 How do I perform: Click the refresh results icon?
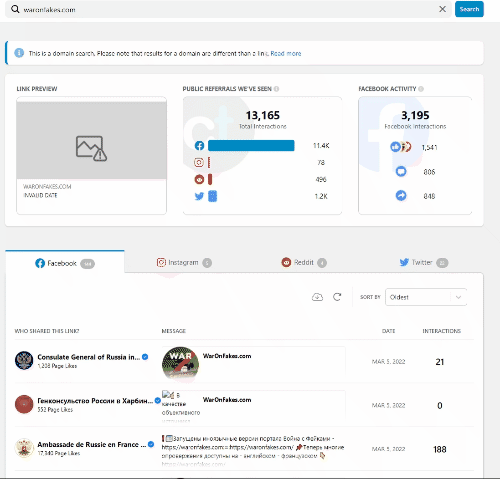tap(337, 297)
